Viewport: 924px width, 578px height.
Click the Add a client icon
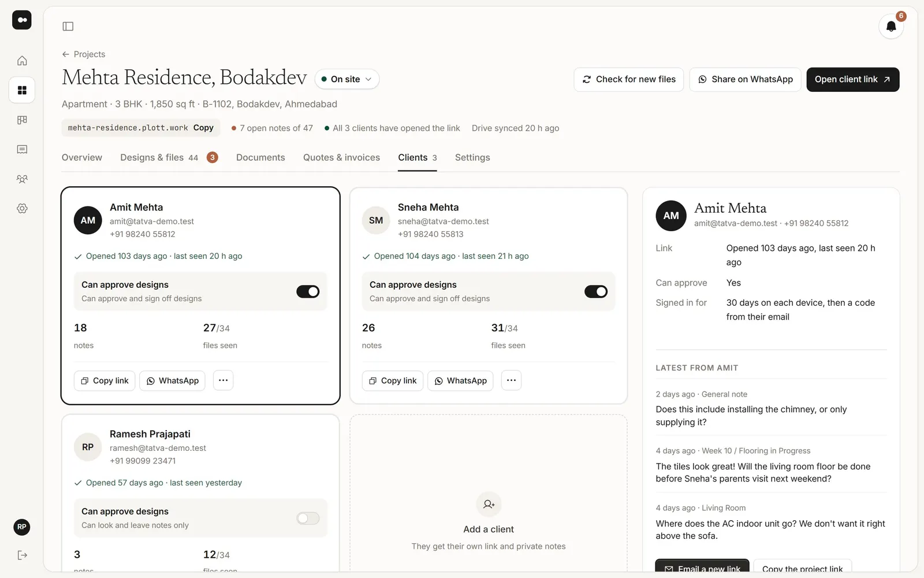(489, 504)
